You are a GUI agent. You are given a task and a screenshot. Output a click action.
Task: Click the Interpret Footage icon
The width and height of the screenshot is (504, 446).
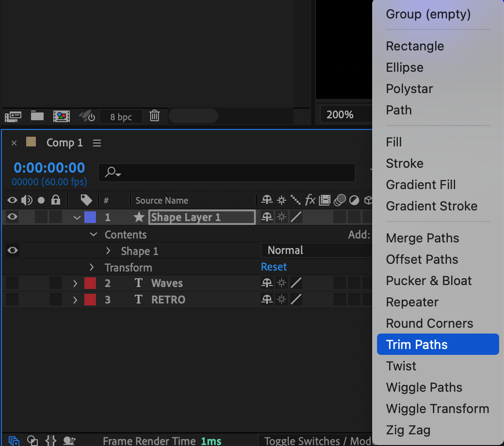tap(13, 116)
